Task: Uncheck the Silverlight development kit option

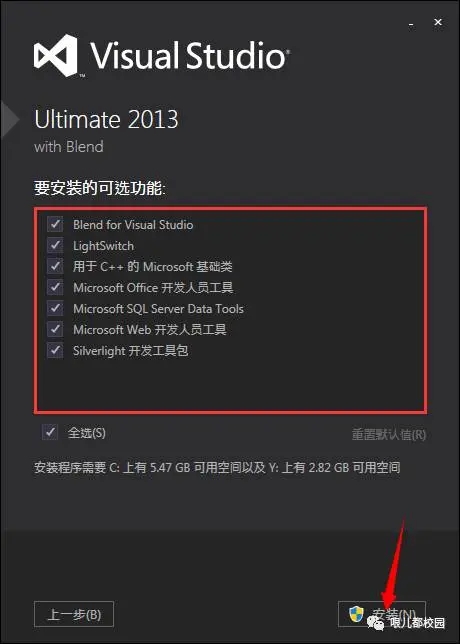Action: (x=55, y=351)
